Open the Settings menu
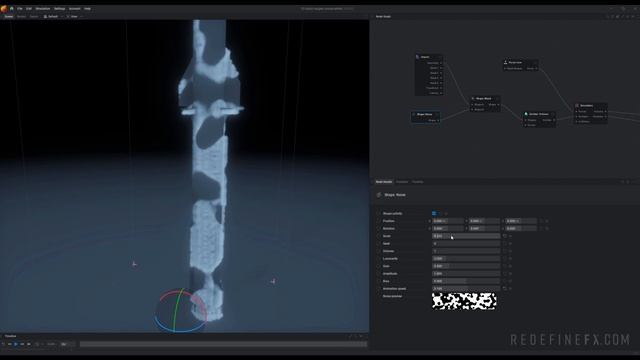Screen dimensions: 640x360 60,9
